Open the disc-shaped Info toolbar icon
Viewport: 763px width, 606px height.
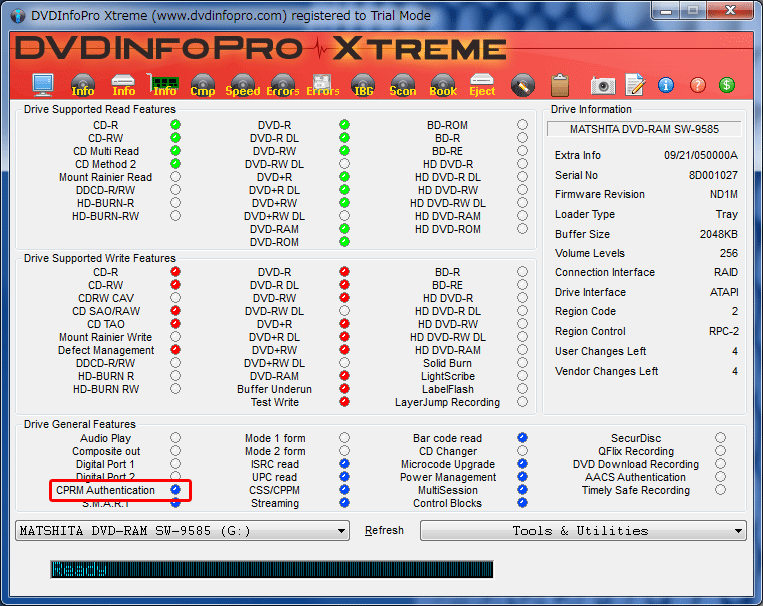click(83, 85)
